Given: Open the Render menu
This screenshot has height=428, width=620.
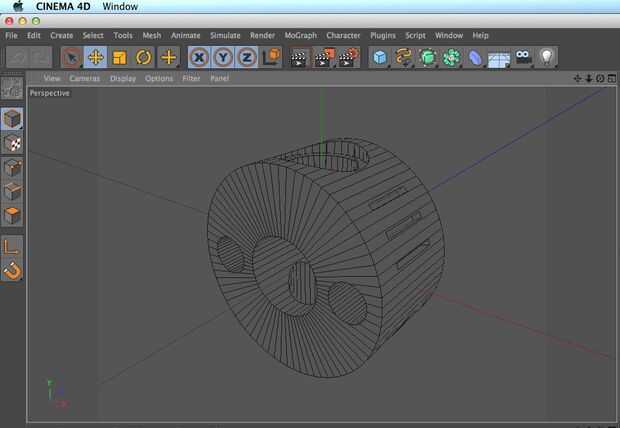Looking at the screenshot, I should (x=263, y=36).
